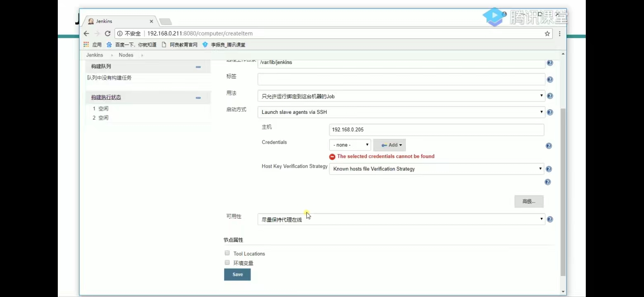Image resolution: width=644 pixels, height=297 pixels.
Task: Click the 构建队列 panel title
Action: pos(101,66)
